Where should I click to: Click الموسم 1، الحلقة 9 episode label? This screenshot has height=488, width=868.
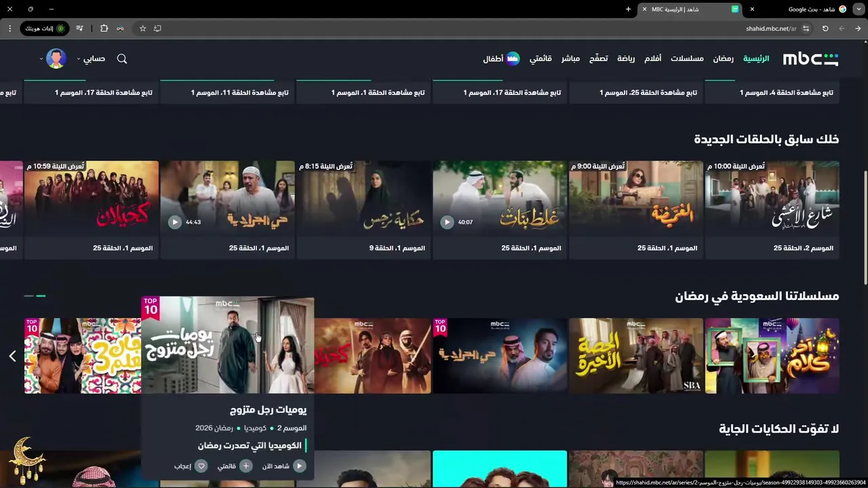397,248
